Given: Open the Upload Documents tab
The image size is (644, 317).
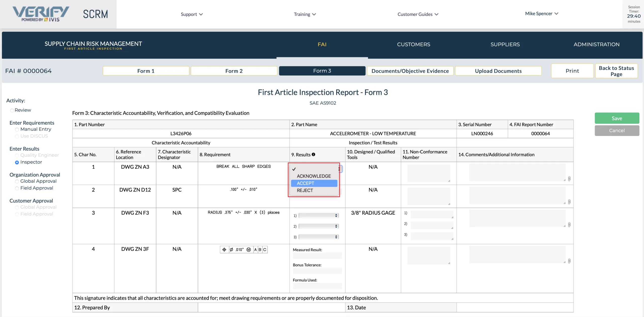Looking at the screenshot, I should (498, 71).
